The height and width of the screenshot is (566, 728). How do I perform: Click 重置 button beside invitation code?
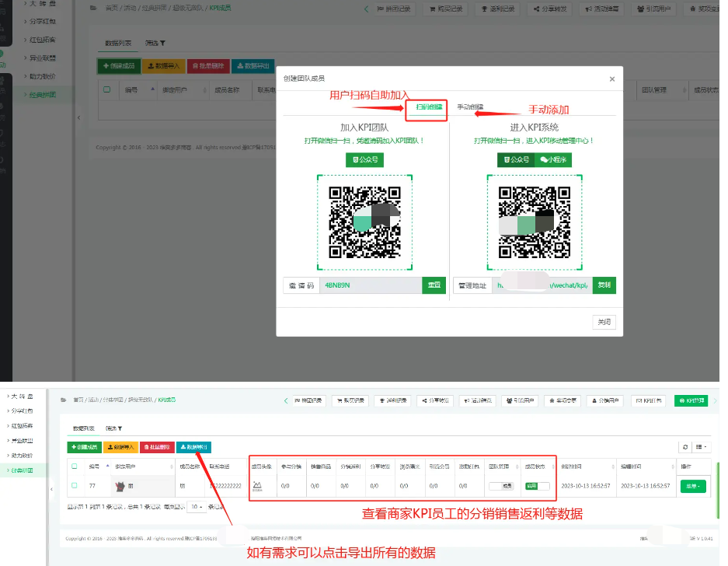(434, 285)
